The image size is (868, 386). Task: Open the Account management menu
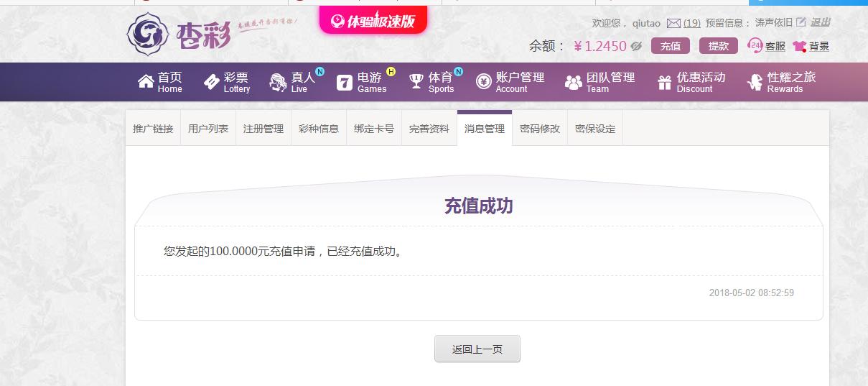(510, 82)
